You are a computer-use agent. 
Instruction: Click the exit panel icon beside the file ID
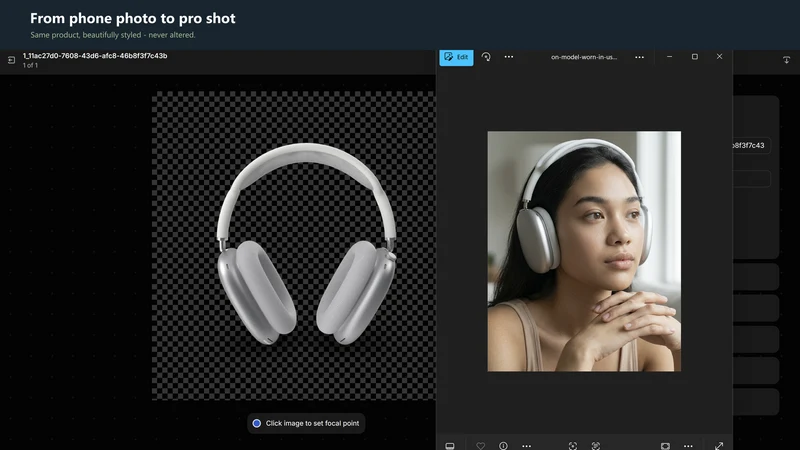11,60
